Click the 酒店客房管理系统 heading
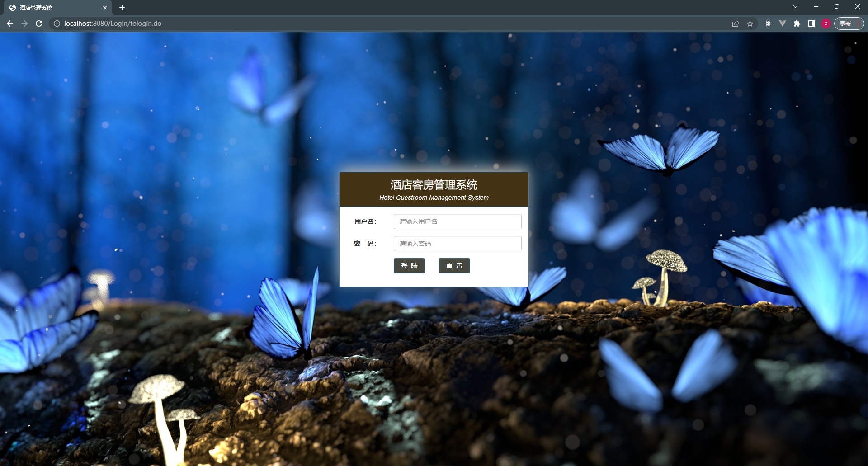Screen dimensions: 868x466 [x=434, y=185]
